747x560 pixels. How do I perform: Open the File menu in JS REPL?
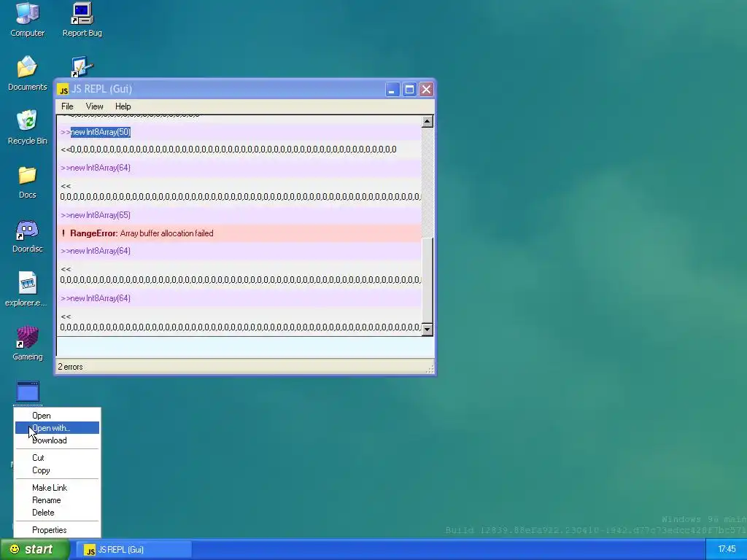click(x=67, y=106)
